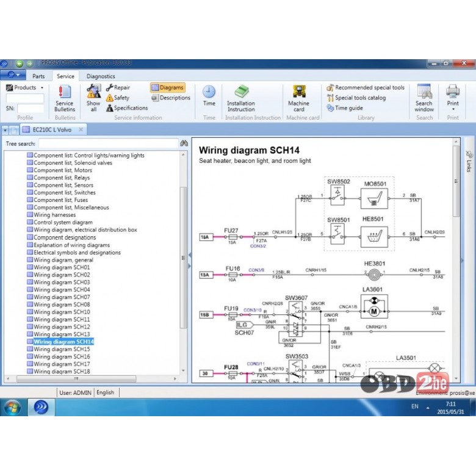
Task: Select the EC210C L Volvo document tab
Action: 52,129
